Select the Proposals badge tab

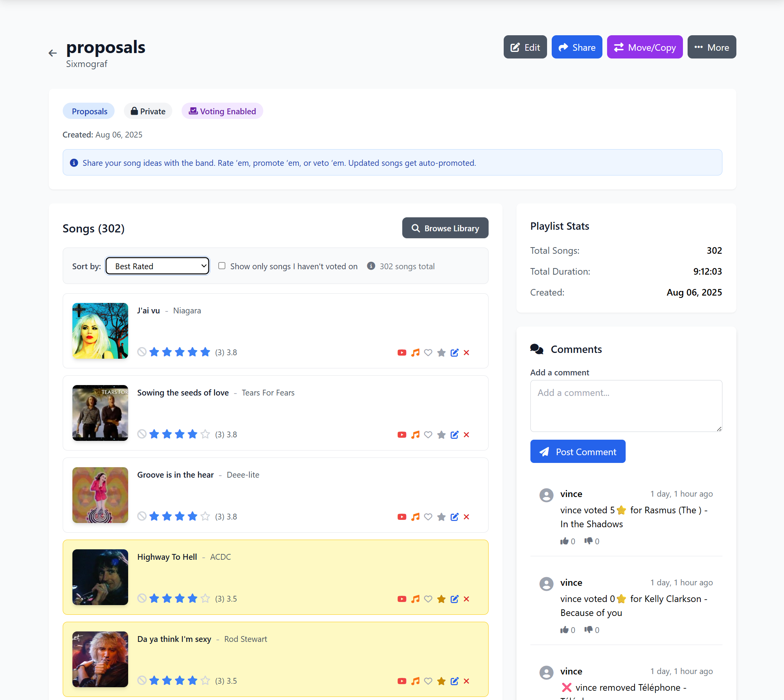coord(89,111)
